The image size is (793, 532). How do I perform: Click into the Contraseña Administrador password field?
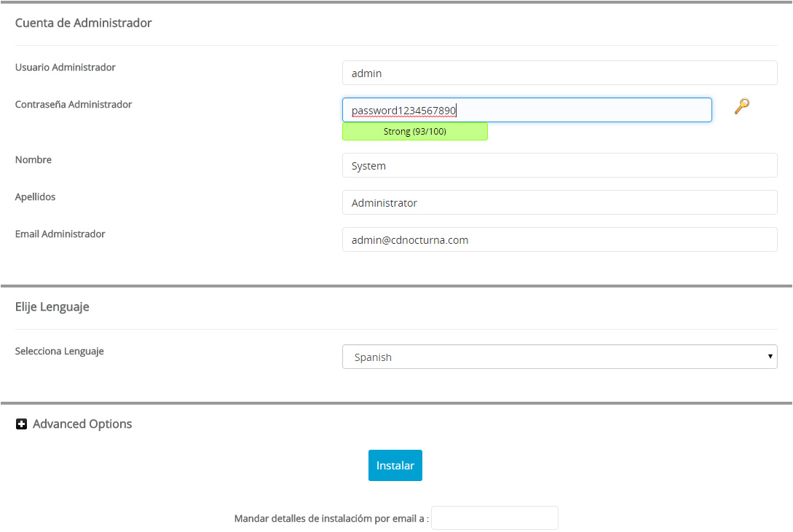point(526,110)
